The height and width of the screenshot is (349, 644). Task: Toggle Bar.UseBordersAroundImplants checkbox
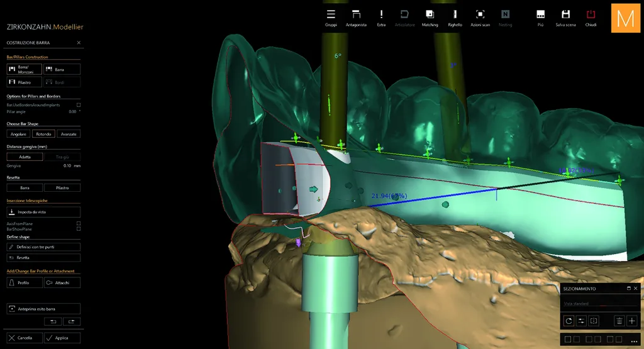79,105
